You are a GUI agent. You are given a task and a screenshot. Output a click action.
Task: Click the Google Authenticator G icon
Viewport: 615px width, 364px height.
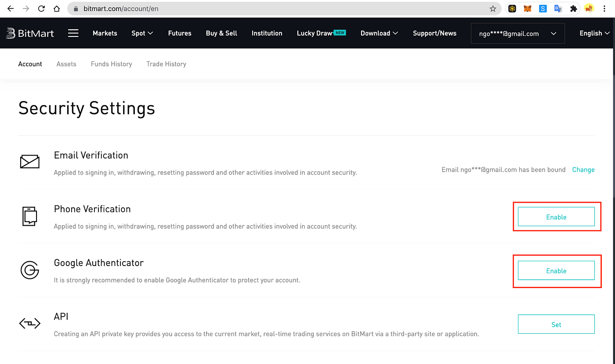point(30,270)
